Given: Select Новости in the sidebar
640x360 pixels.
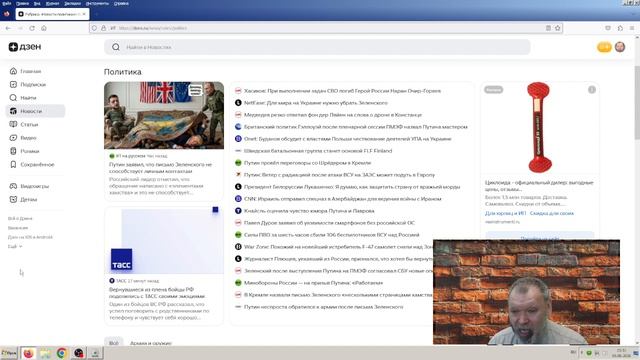Looking at the screenshot, I should click(35, 111).
